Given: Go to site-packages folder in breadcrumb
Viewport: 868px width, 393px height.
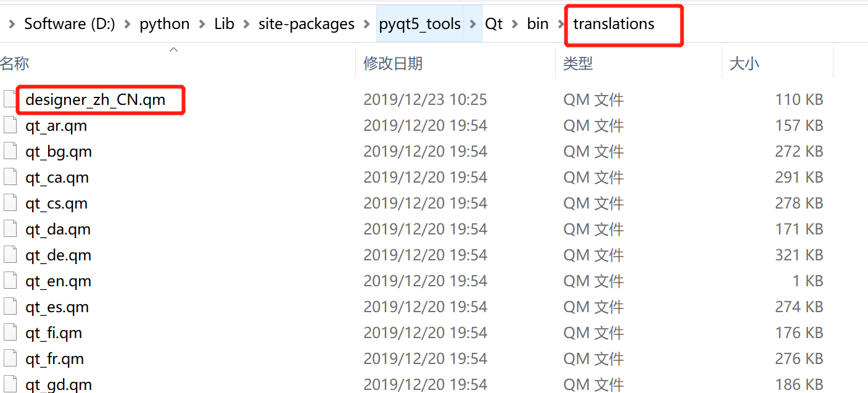Looking at the screenshot, I should click(307, 23).
